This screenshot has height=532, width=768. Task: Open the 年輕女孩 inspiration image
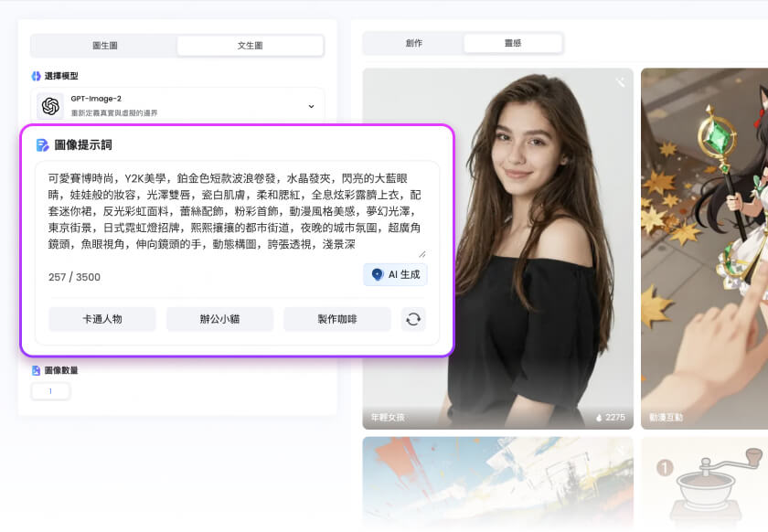click(x=497, y=249)
